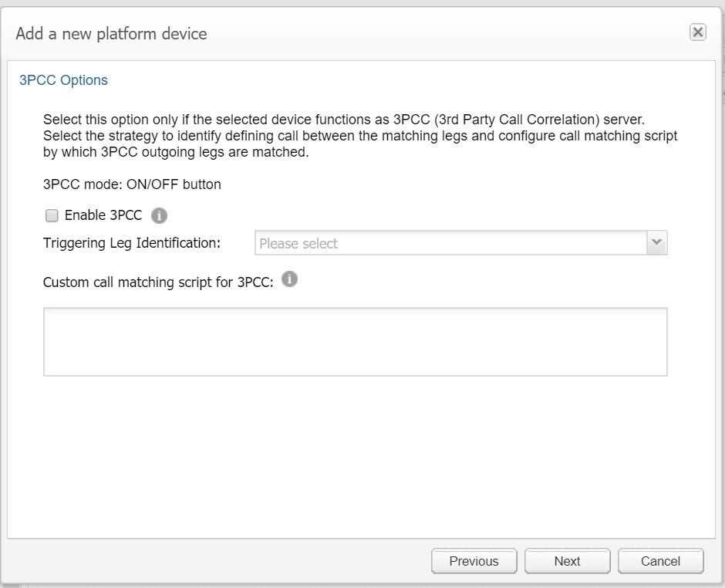Click the dialog title Add a new platform device
Screen dimensions: 725x588
111,34
